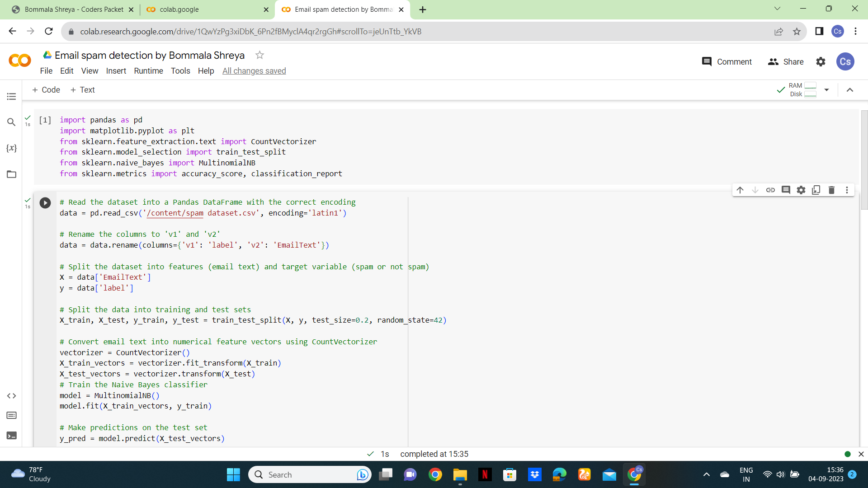Screen dimensions: 868x488
Task: Open the cell editor settings gear
Action: pyautogui.click(x=801, y=190)
